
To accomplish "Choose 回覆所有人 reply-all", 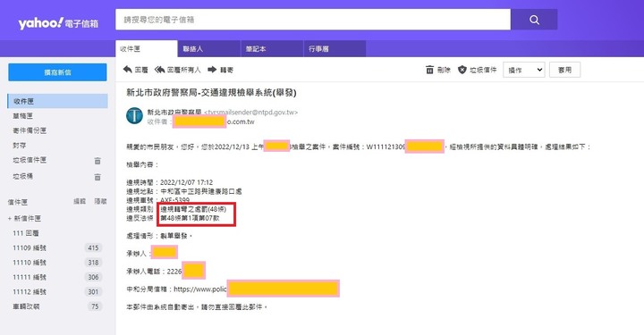I will 177,70.
